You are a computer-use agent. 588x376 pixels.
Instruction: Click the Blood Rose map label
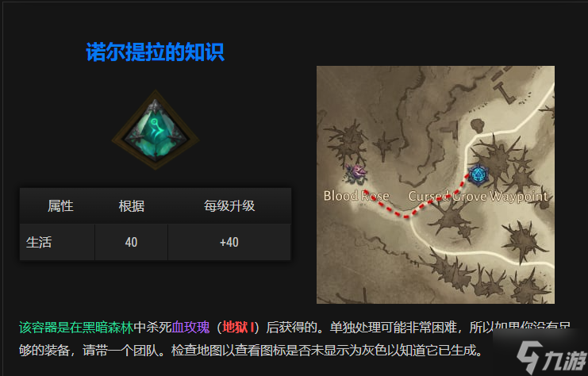click(x=356, y=196)
